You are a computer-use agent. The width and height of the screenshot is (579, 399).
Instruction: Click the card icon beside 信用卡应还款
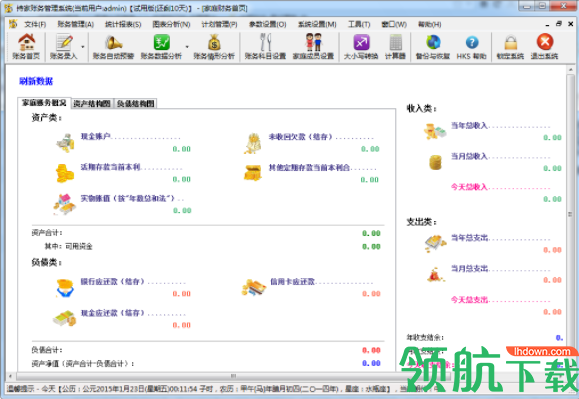254,288
